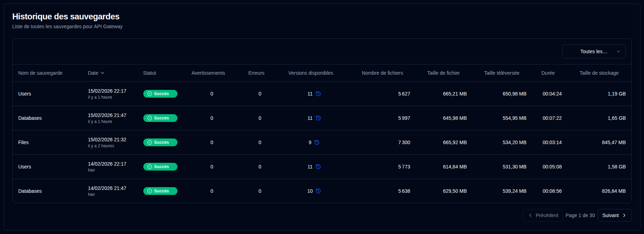The image size is (644, 234).
Task: Open the 'Toutes les…' filter dropdown
Action: point(594,51)
